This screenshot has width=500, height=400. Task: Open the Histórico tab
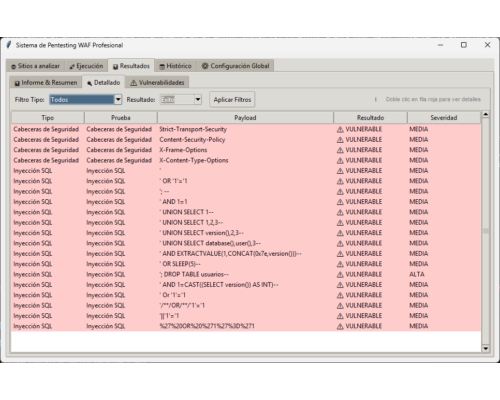point(175,66)
